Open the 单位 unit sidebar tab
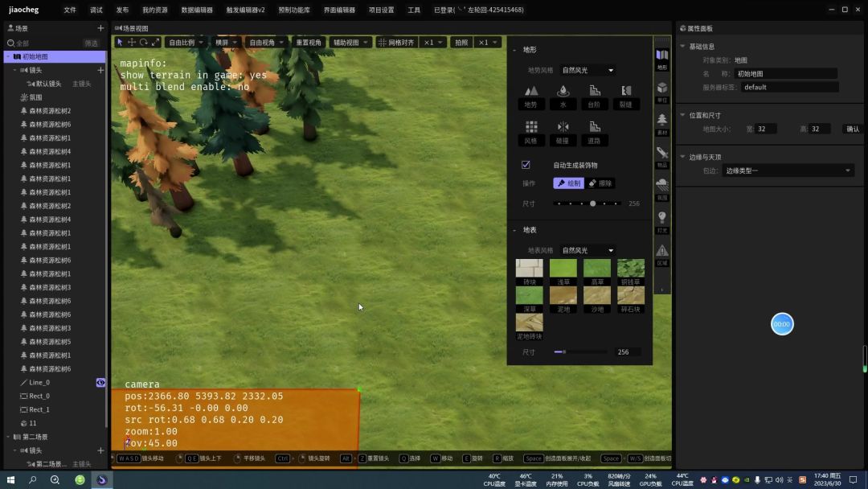The height and width of the screenshot is (489, 868). point(662,92)
